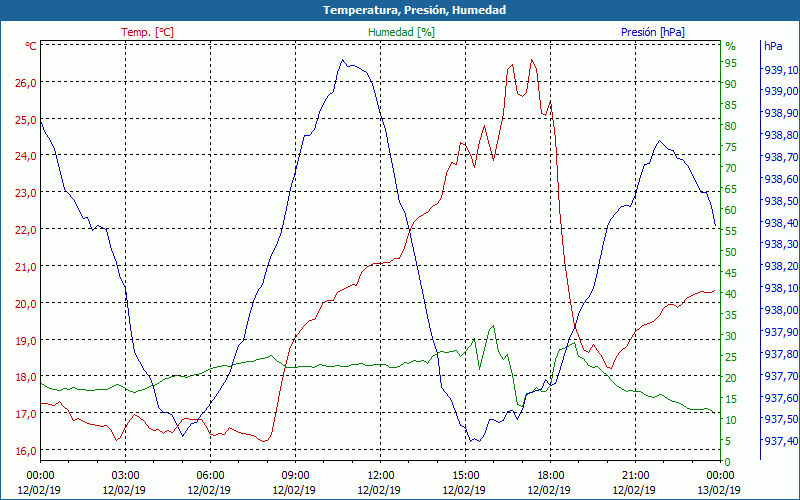The height and width of the screenshot is (500, 800).
Task: Click pressure axis value "937,80"
Action: click(x=781, y=354)
